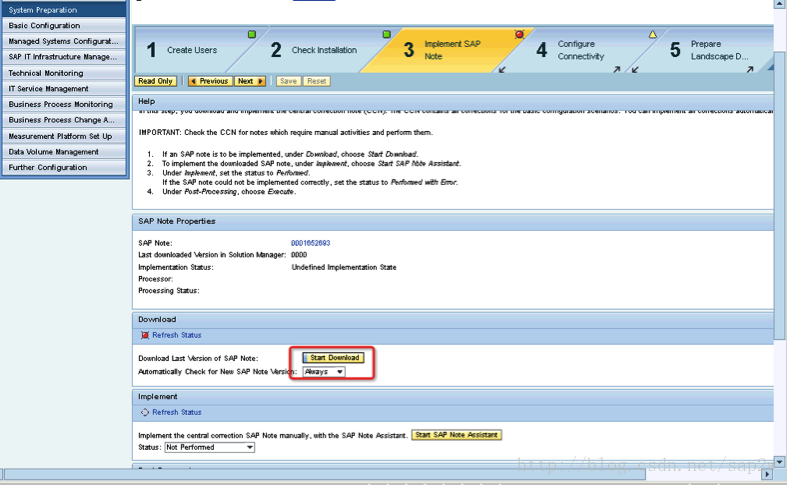Select SAP IT Infrastructure Management item
The height and width of the screenshot is (485, 788).
pyautogui.click(x=64, y=57)
